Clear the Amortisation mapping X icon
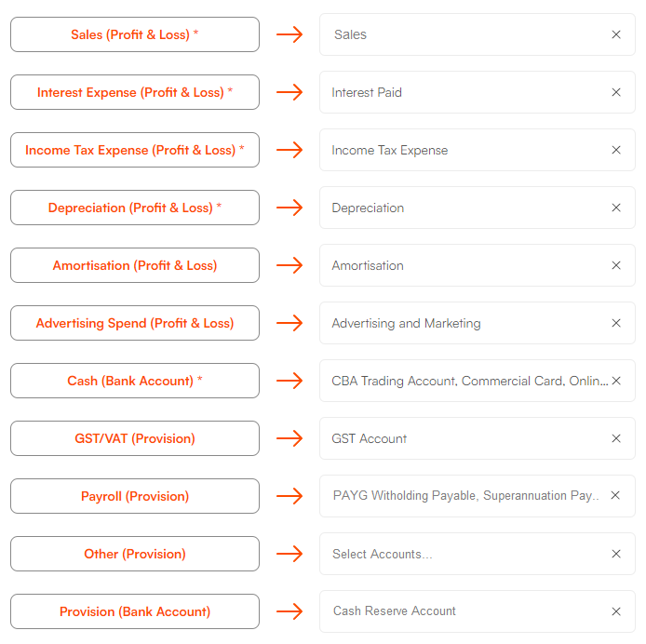646x644 pixels. (x=616, y=265)
